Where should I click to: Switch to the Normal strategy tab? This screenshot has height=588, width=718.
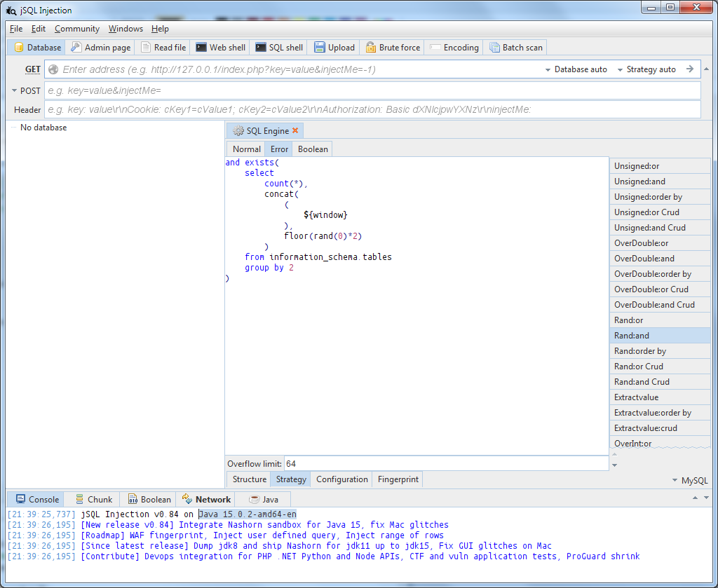click(x=246, y=149)
